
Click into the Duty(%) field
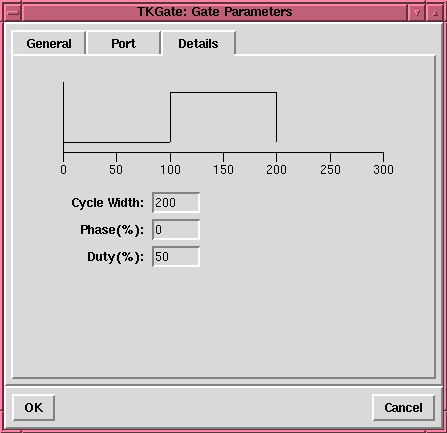click(x=176, y=256)
